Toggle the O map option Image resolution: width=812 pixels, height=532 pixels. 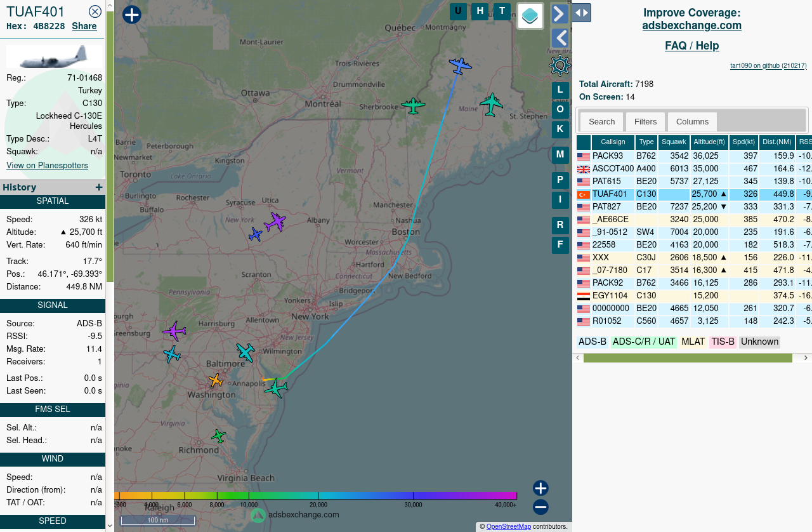(x=560, y=110)
